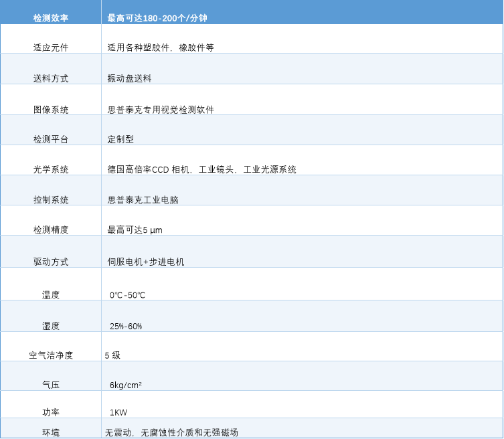Select the 空气洁净度 row label

point(51,355)
